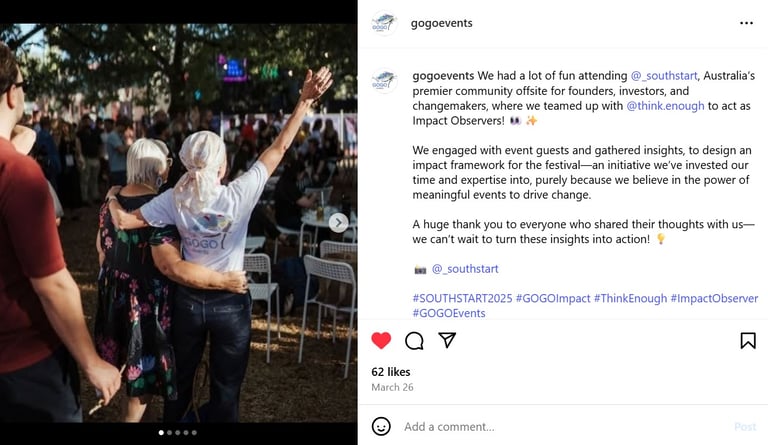This screenshot has height=445, width=768.
Task: Open emoji picker smiley icon
Action: (x=381, y=426)
